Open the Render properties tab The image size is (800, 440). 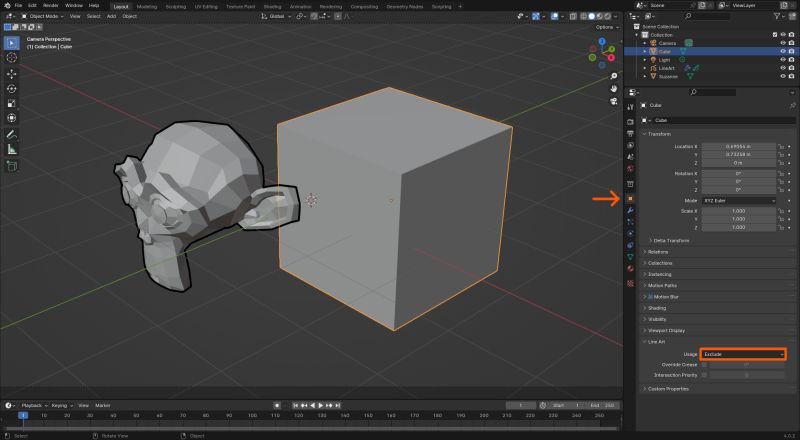(630, 122)
